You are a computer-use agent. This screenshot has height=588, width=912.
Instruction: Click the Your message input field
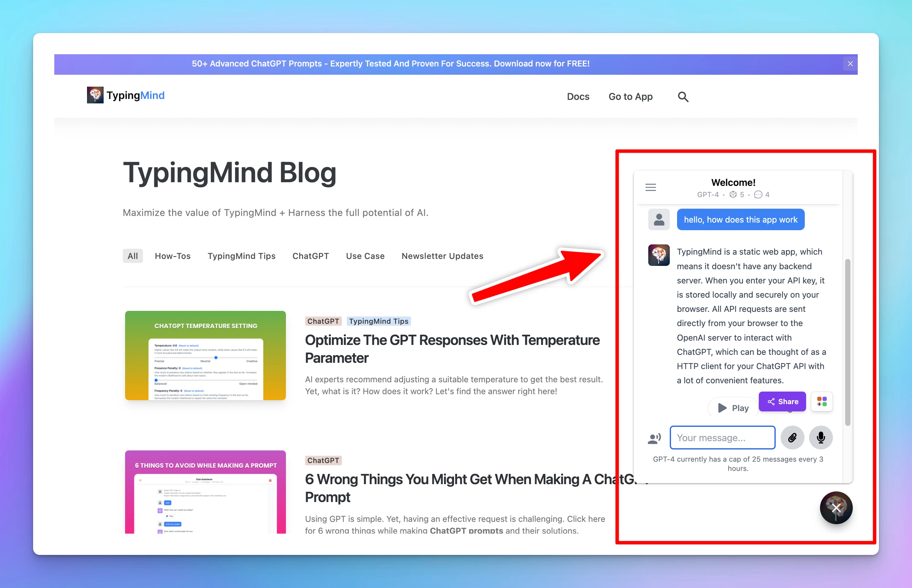tap(722, 438)
